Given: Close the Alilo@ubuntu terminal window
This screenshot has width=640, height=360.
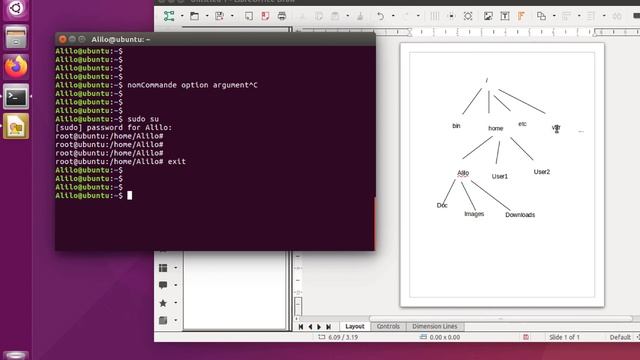Looking at the screenshot, I should [x=62, y=39].
